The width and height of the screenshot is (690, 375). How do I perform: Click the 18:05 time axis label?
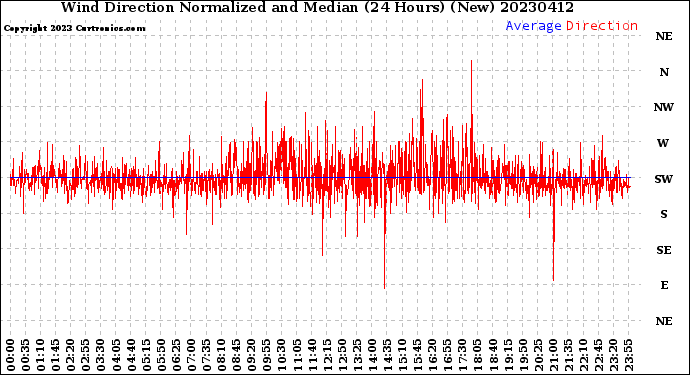(x=478, y=355)
